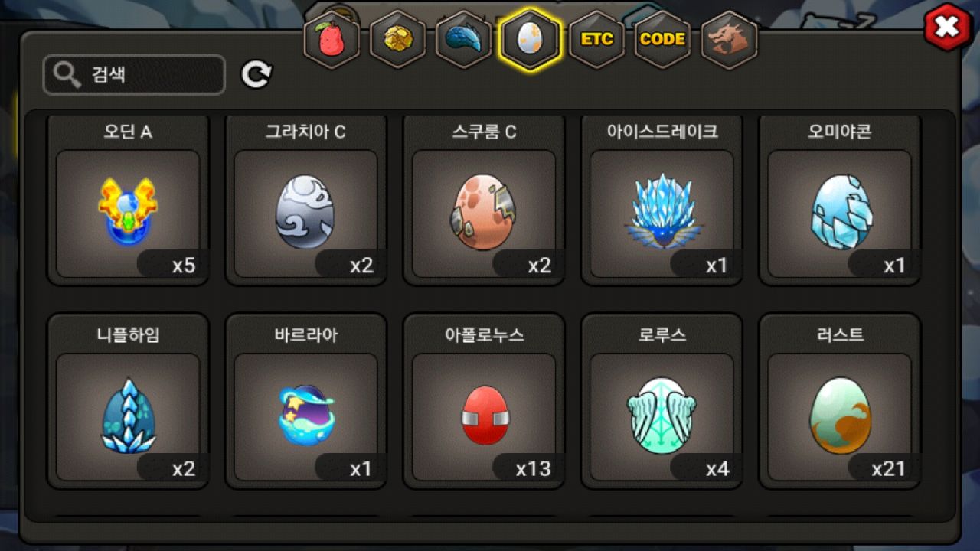This screenshot has width=980, height=551.
Task: Select the 오딘 A item
Action: point(128,201)
